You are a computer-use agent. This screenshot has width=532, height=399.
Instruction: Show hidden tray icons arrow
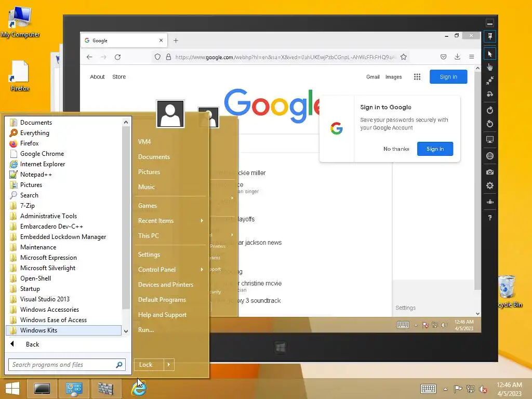tap(445, 389)
